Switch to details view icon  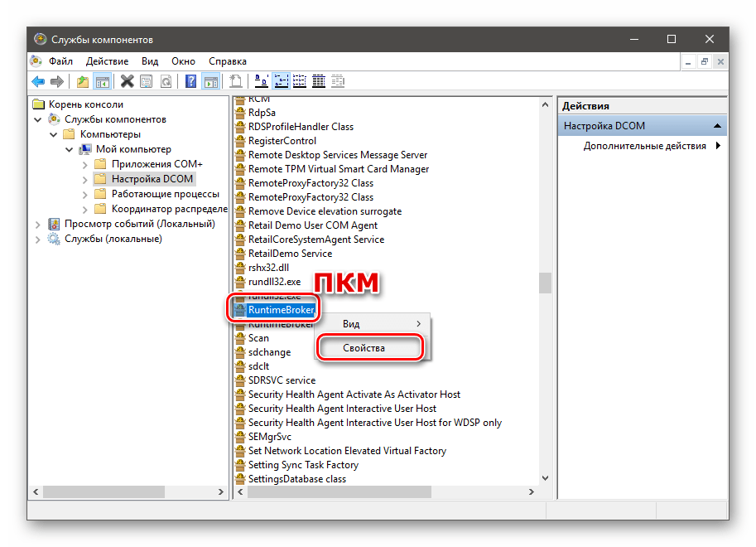pyautogui.click(x=320, y=81)
